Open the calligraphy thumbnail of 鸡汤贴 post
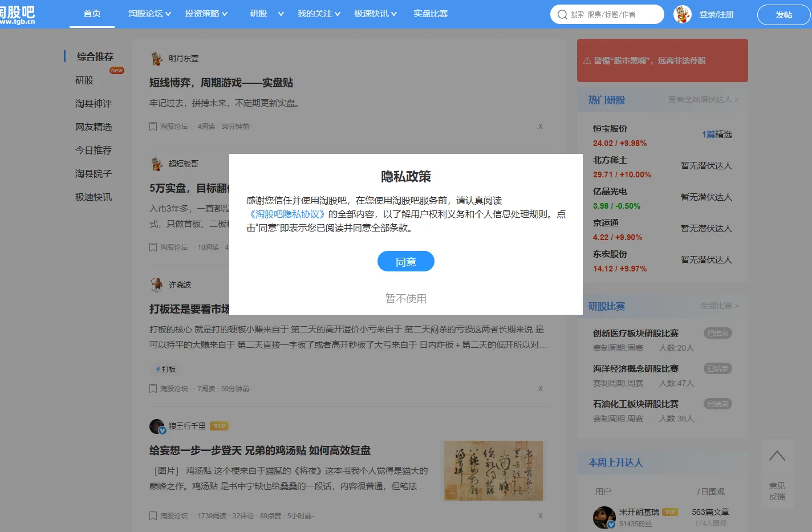The image size is (812, 532). 493,470
